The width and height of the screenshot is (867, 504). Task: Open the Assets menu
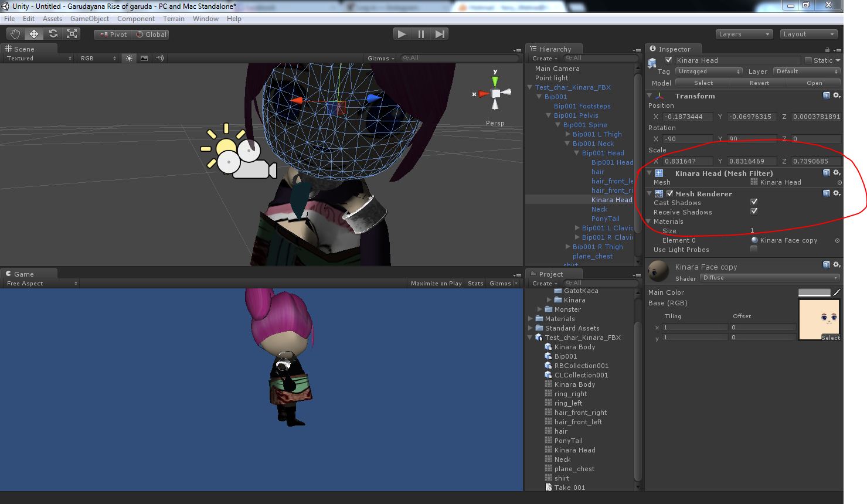pos(52,19)
